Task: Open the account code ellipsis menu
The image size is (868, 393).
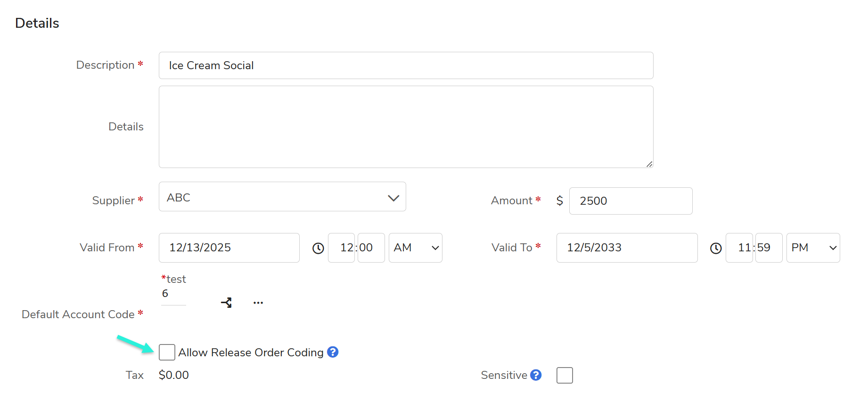Action: tap(258, 303)
